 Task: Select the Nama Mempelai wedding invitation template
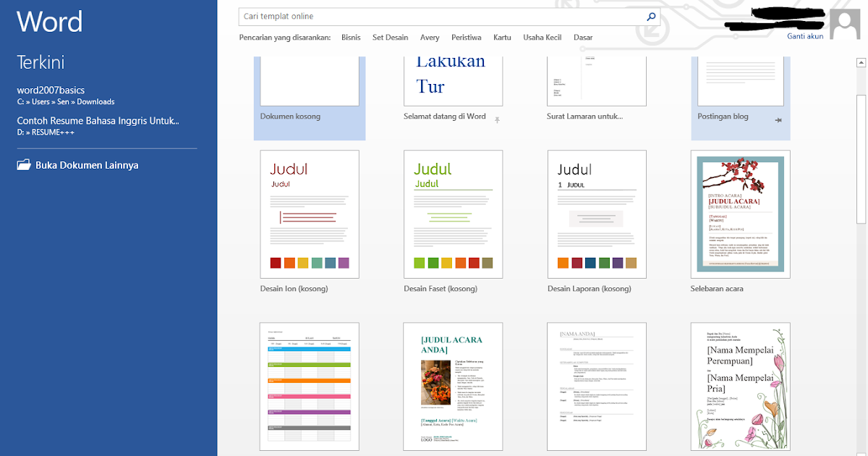coord(741,387)
